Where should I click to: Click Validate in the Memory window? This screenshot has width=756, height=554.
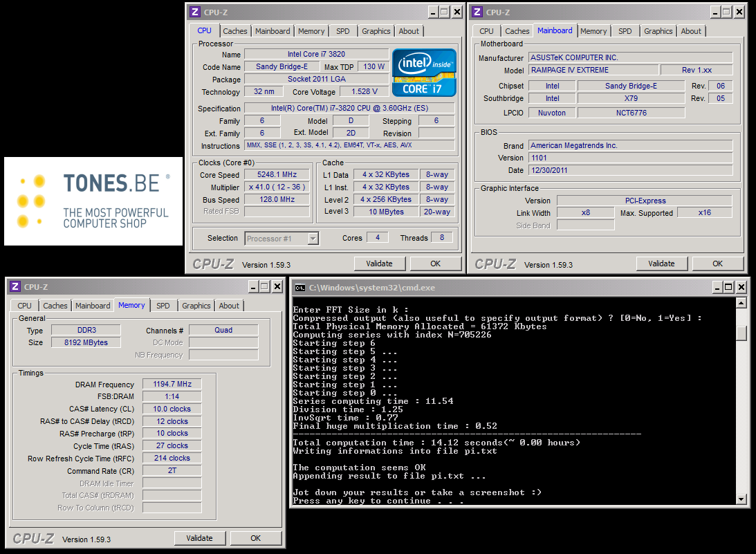point(199,538)
